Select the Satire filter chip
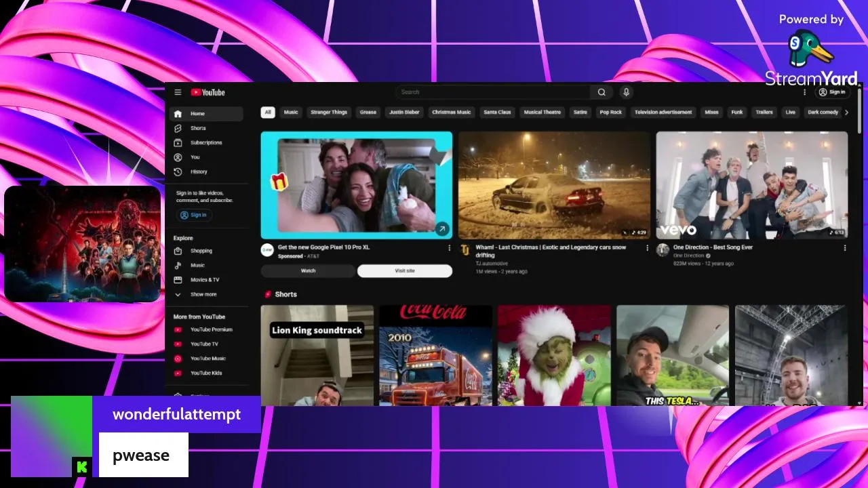Viewport: 868px width, 488px height. click(580, 113)
